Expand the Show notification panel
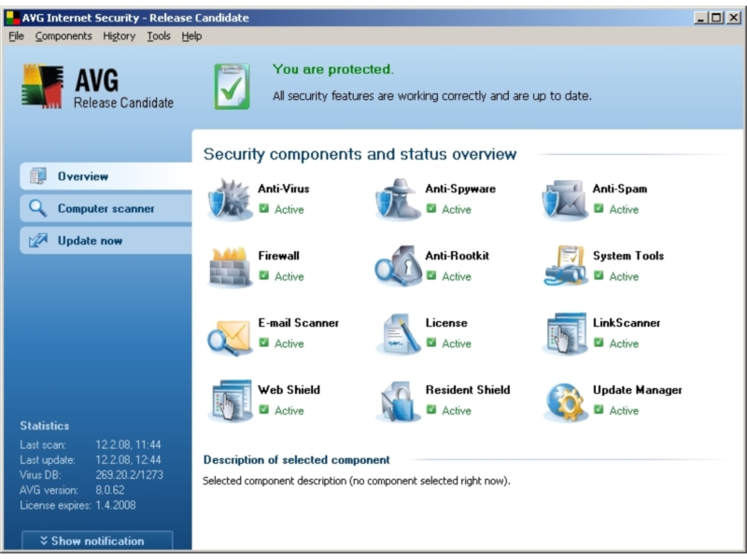This screenshot has width=747, height=560. click(x=97, y=541)
